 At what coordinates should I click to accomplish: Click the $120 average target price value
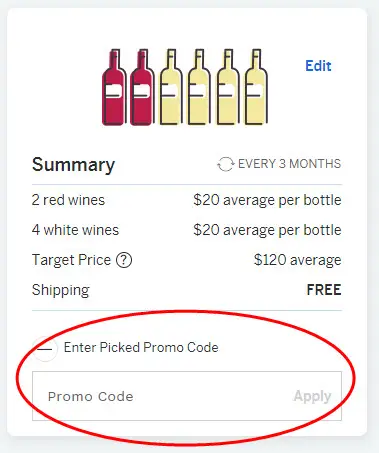[297, 260]
